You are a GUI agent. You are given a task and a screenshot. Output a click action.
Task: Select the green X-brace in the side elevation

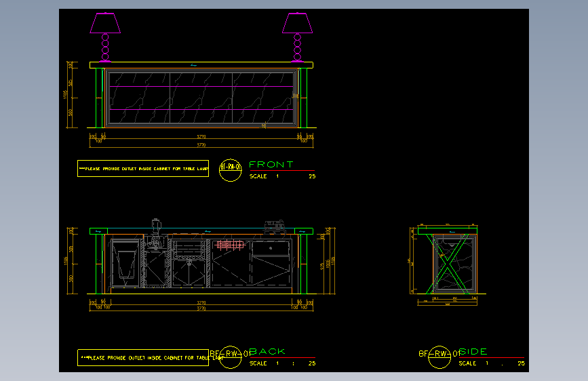click(448, 264)
